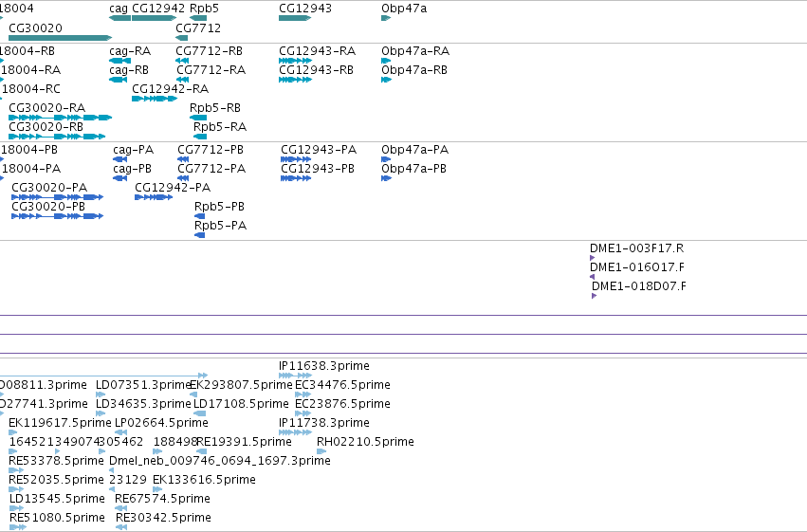Viewport: 807px width, 532px height.
Task: Select the Dmel_neb_009746_0694_1697.3prime EST label
Action: [220, 461]
